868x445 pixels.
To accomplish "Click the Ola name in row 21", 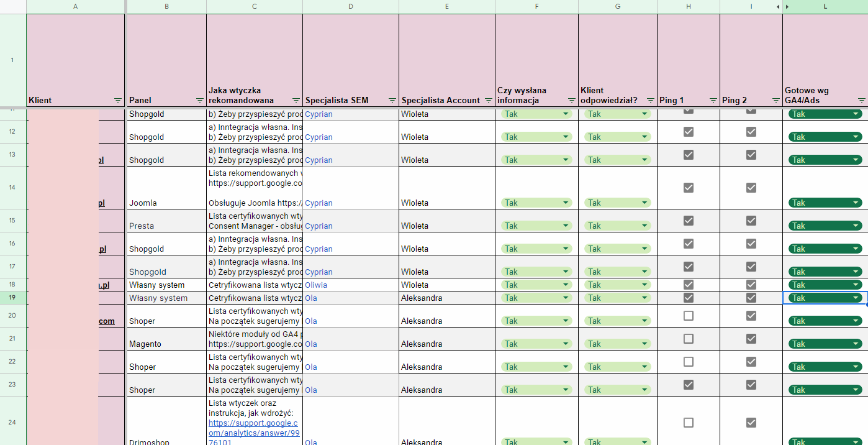I will click(x=311, y=344).
